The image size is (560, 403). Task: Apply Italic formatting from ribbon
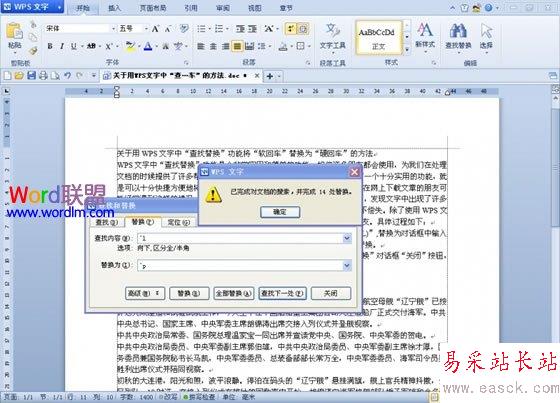point(62,46)
